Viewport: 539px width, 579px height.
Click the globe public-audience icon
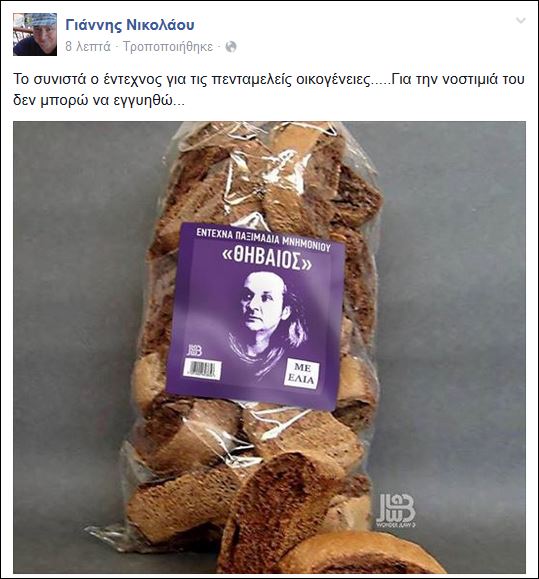click(x=231, y=47)
